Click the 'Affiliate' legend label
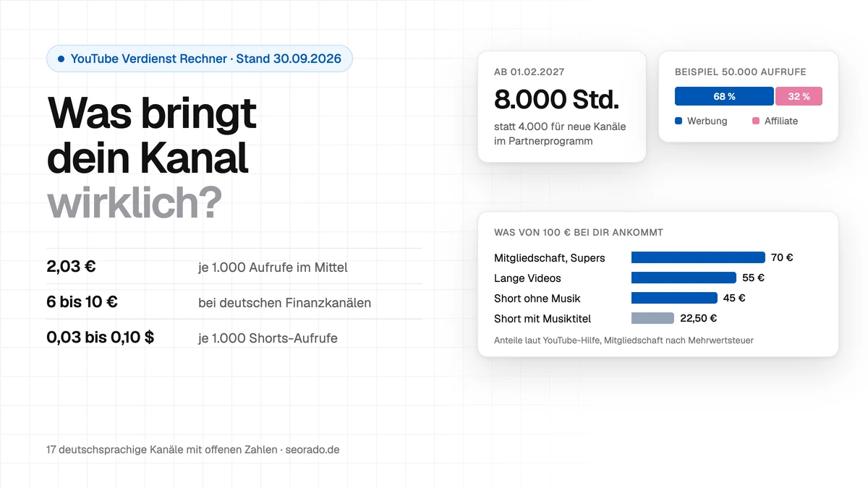 pyautogui.click(x=781, y=121)
